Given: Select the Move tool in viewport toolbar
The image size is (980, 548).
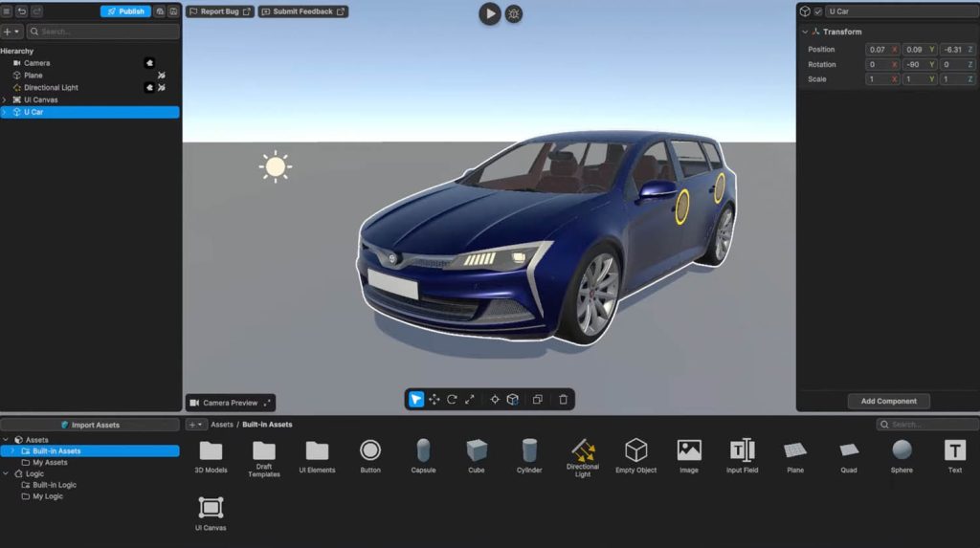Looking at the screenshot, I should (x=434, y=400).
